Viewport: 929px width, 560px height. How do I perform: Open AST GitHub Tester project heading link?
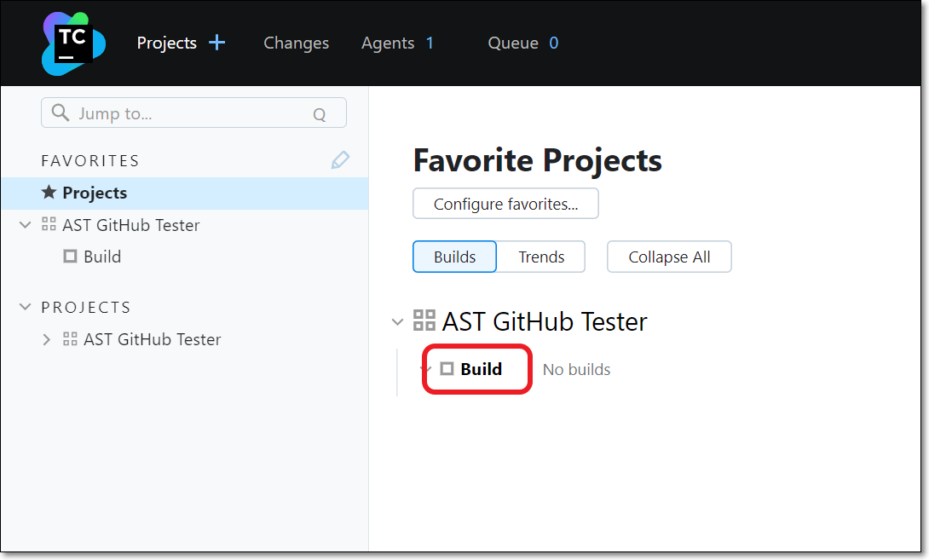click(545, 321)
